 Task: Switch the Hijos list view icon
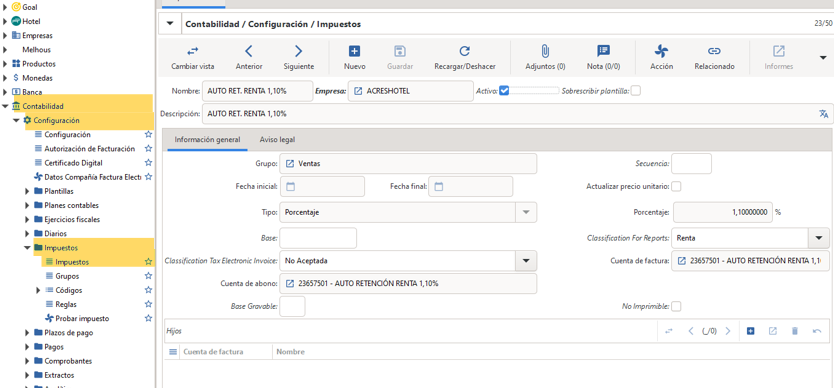pos(669,331)
